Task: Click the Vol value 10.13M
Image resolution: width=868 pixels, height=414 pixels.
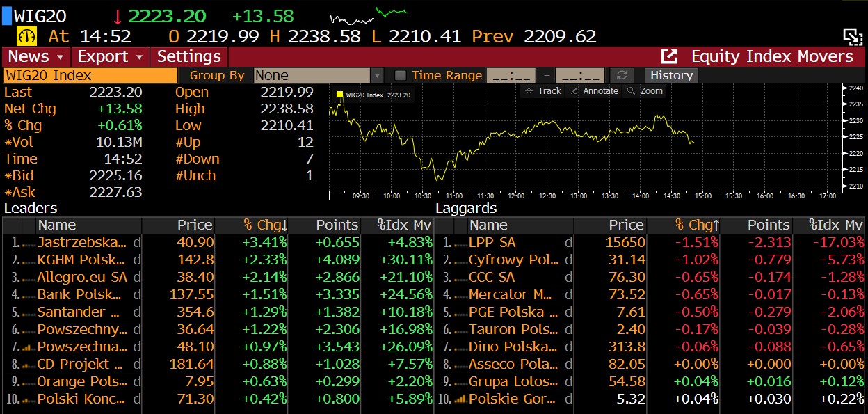Action: [120, 142]
